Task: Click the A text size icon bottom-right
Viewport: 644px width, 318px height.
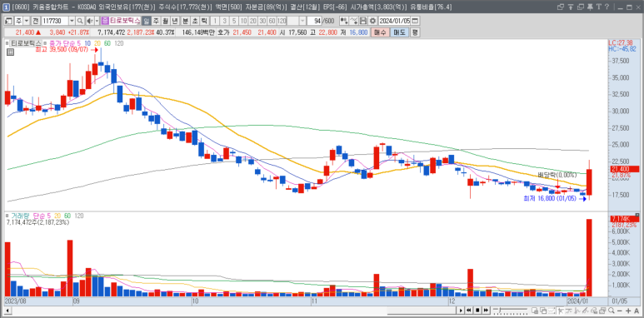Action: tap(637, 311)
